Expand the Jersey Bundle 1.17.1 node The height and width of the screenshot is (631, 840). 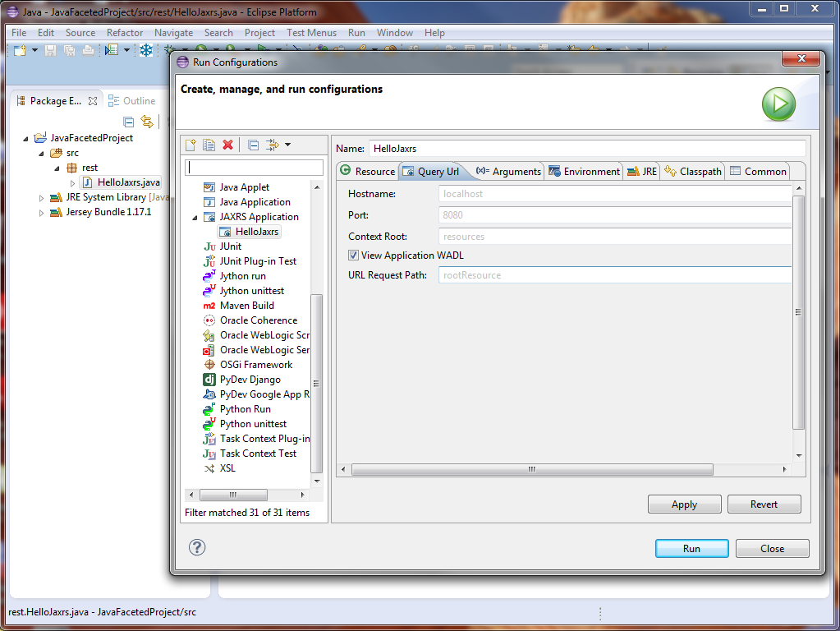41,213
